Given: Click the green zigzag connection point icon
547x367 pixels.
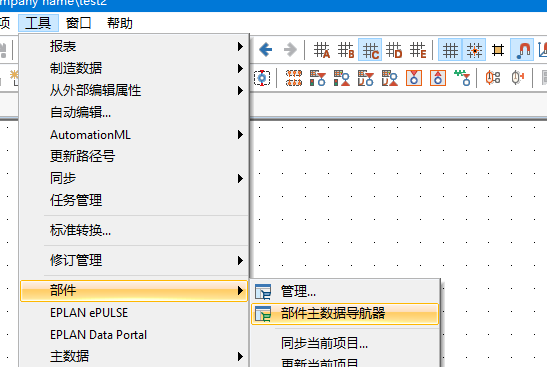Looking at the screenshot, I should [x=462, y=78].
